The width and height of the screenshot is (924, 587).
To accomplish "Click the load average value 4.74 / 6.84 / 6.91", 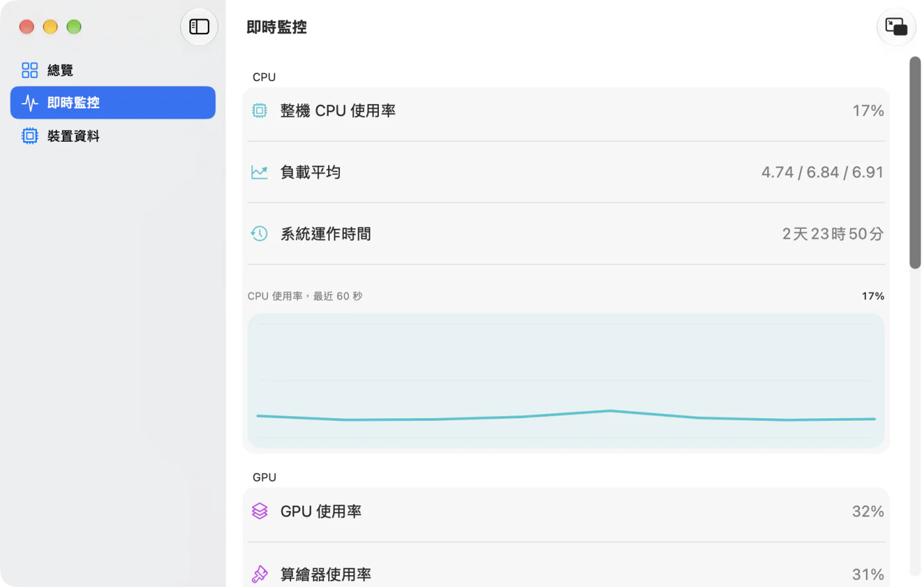I will click(x=822, y=172).
